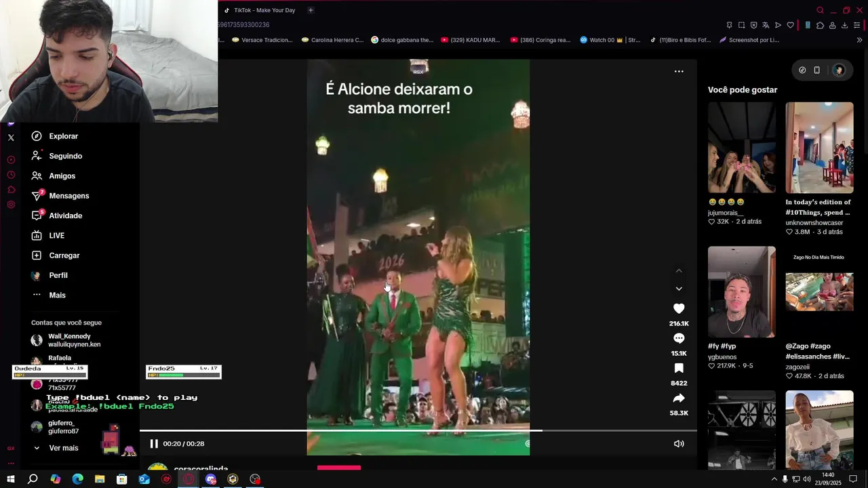Open the LIVE section
868x488 pixels.
tap(47, 235)
